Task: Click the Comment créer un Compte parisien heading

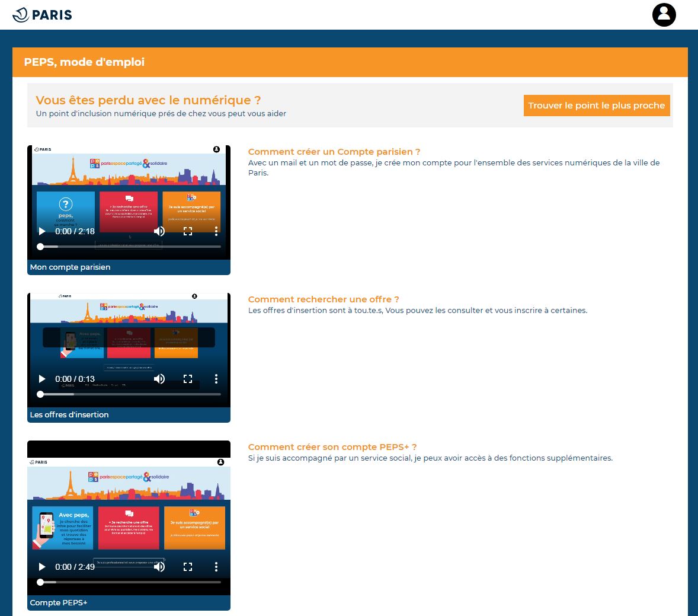Action: coord(334,152)
